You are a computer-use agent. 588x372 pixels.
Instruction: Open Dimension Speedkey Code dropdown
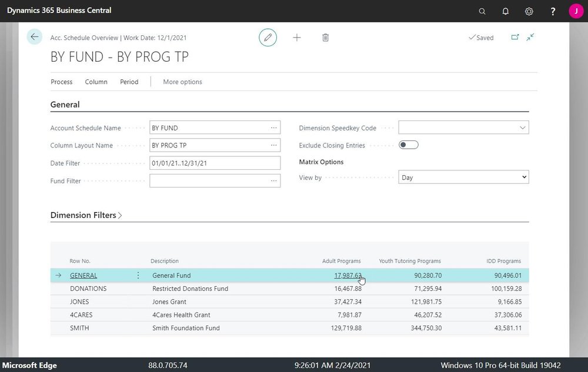[522, 128]
